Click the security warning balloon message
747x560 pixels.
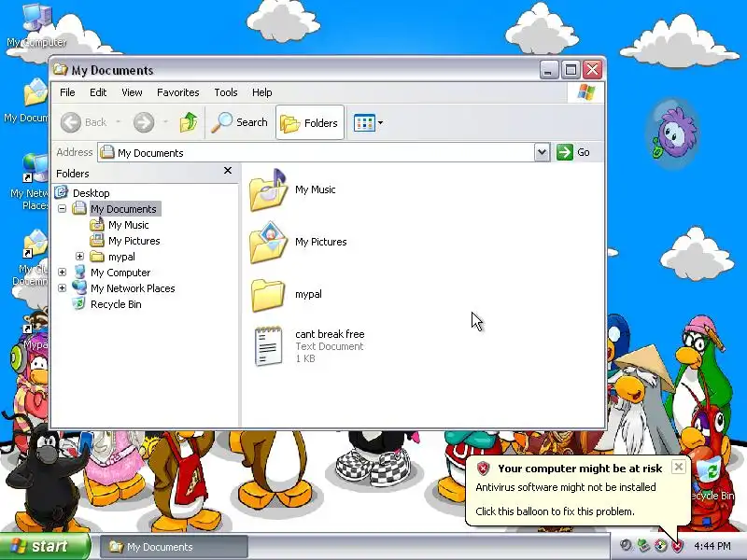pos(577,491)
